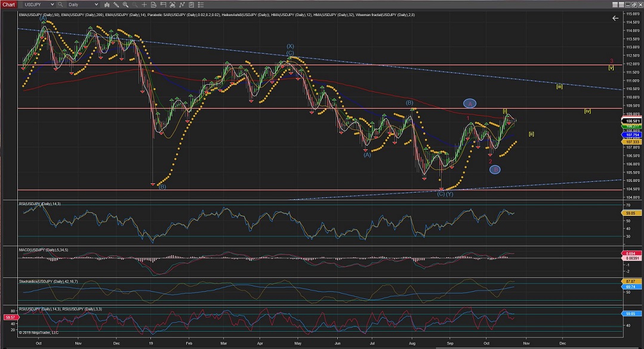Click the Stochastics(USDJPY (Daily),42,16,7) label
The width and height of the screenshot is (644, 349).
48,282
